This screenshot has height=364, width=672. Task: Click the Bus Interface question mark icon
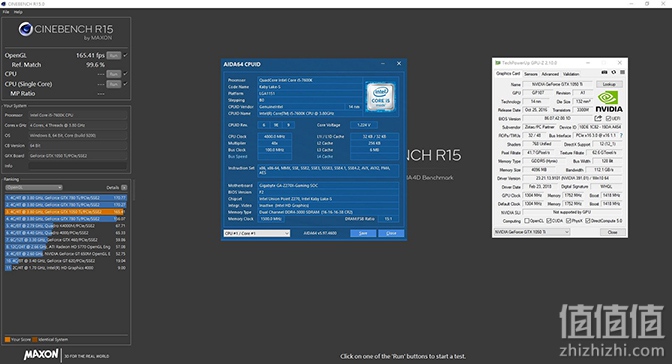click(621, 135)
